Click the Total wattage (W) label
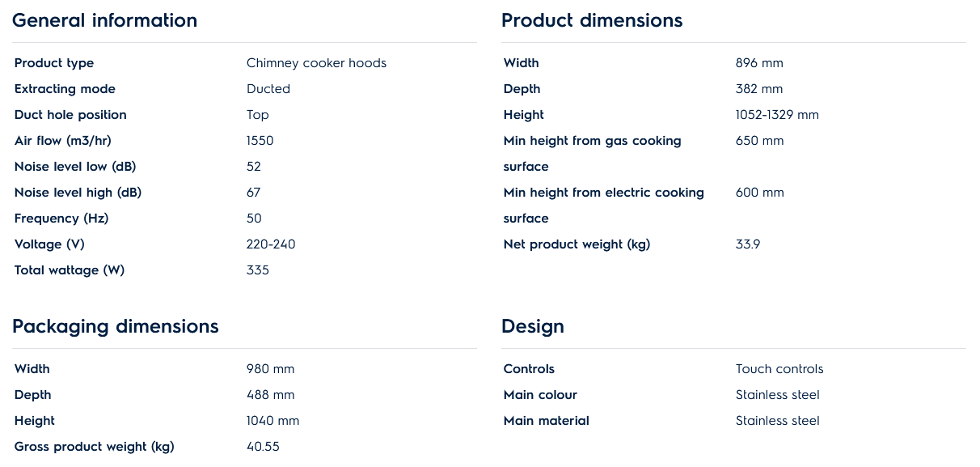The image size is (980, 467). click(x=70, y=270)
